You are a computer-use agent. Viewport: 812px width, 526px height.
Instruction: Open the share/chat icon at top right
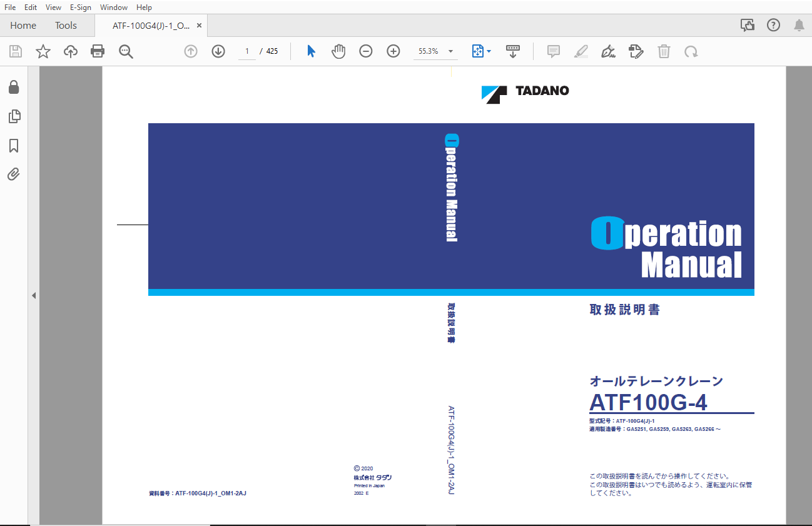click(748, 25)
